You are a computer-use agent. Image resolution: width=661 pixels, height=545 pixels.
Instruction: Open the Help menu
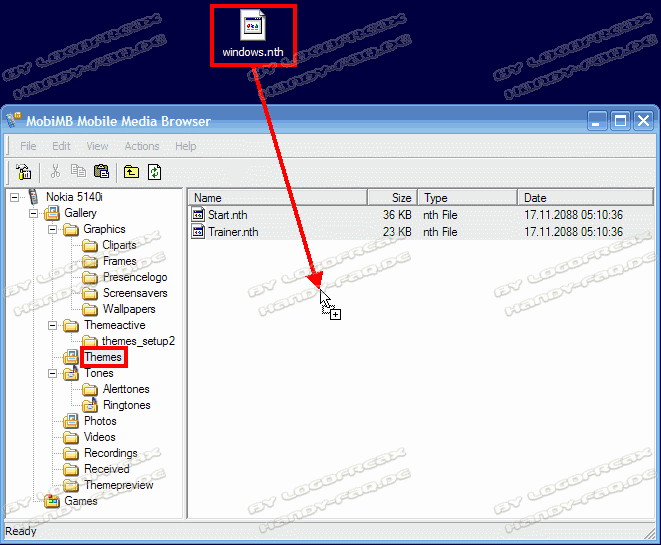(186, 146)
